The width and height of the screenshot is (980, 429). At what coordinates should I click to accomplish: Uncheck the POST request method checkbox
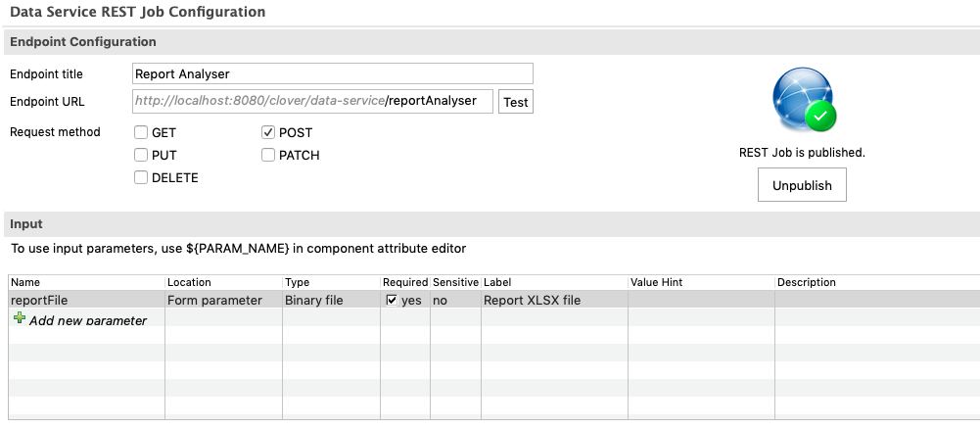tap(268, 132)
